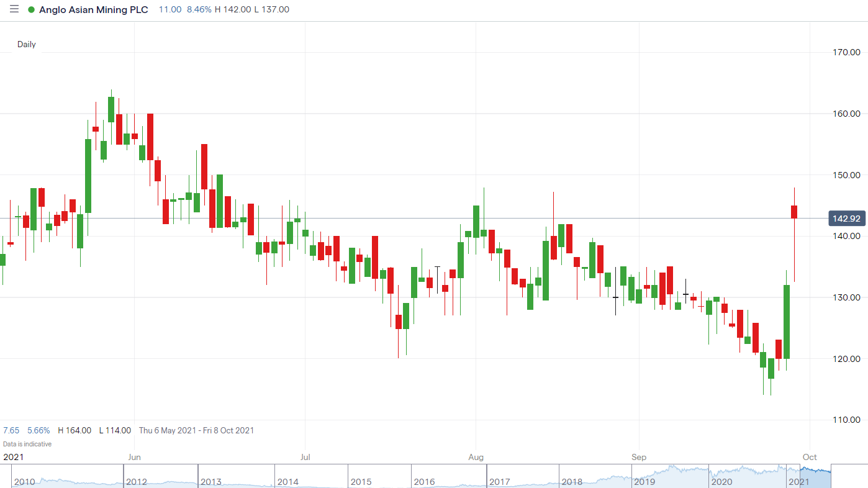The width and height of the screenshot is (868, 488).
Task: Click the 170.00 price axis label
Action: point(846,53)
